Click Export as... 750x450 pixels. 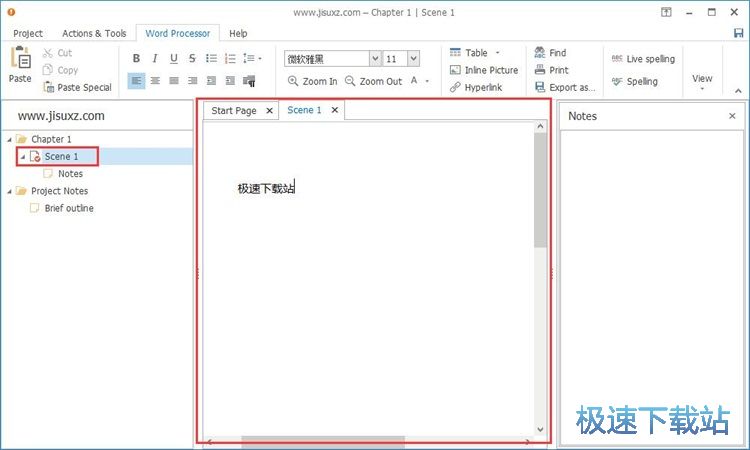click(565, 88)
